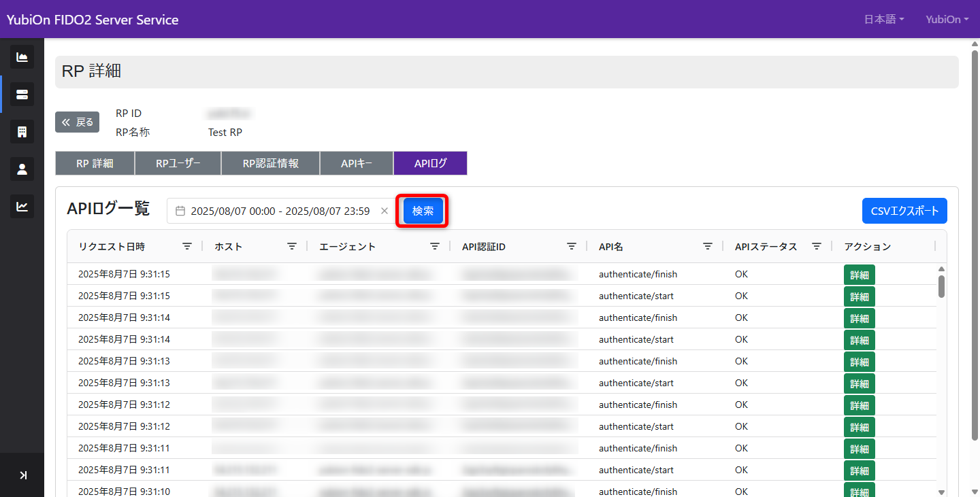Open 詳細 for 9:31:12 authenticate/start row

[x=860, y=428]
